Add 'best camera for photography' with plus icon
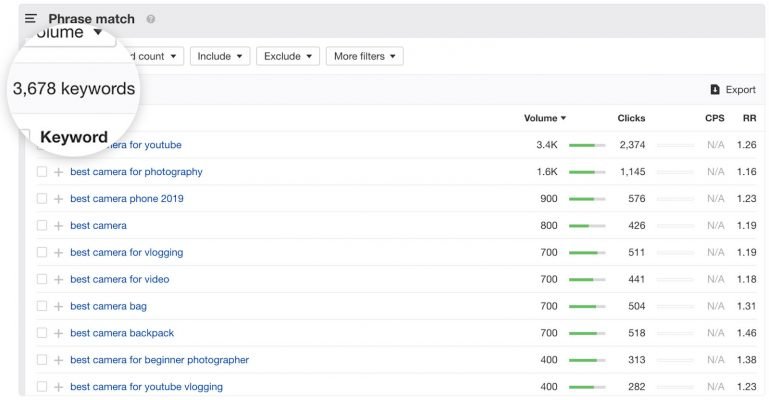The image size is (769, 400). (58, 172)
